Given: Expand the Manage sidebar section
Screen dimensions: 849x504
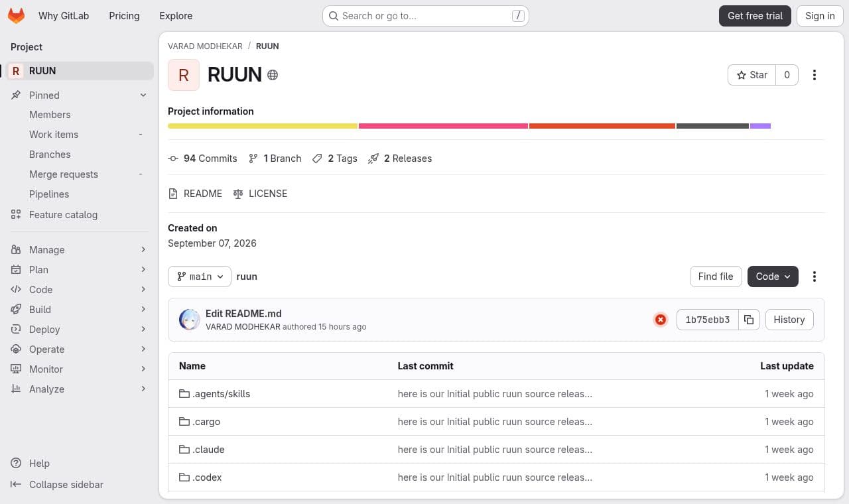Looking at the screenshot, I should point(80,250).
